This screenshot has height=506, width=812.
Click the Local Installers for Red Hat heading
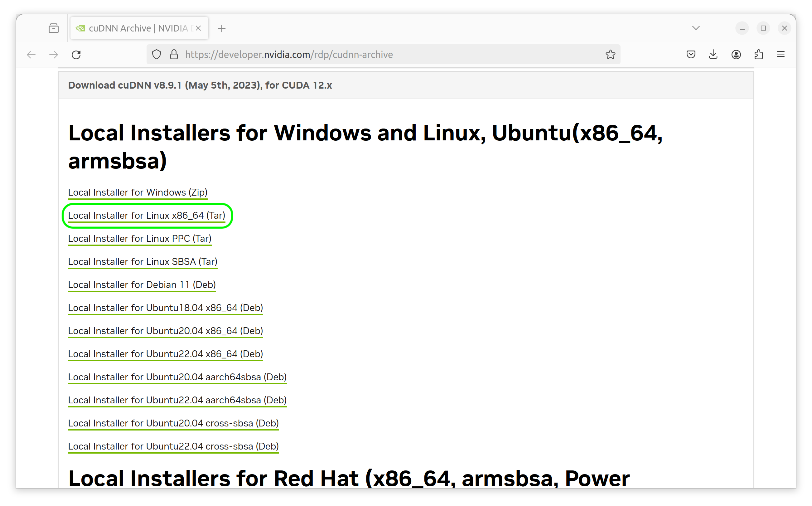click(349, 478)
